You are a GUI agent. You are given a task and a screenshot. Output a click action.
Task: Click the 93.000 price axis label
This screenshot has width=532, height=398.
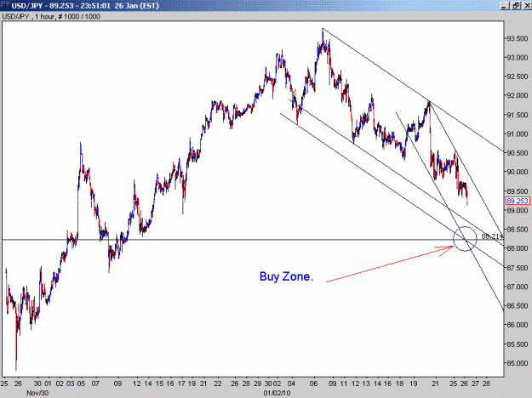click(x=518, y=58)
